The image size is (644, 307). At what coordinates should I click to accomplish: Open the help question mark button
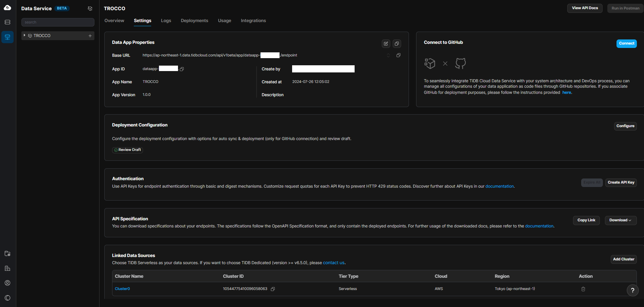[632, 290]
